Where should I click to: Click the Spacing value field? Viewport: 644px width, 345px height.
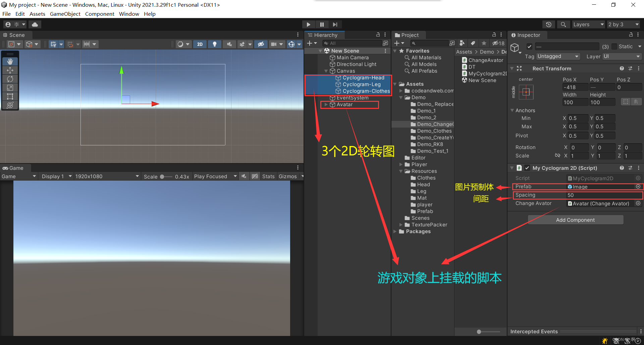[604, 195]
